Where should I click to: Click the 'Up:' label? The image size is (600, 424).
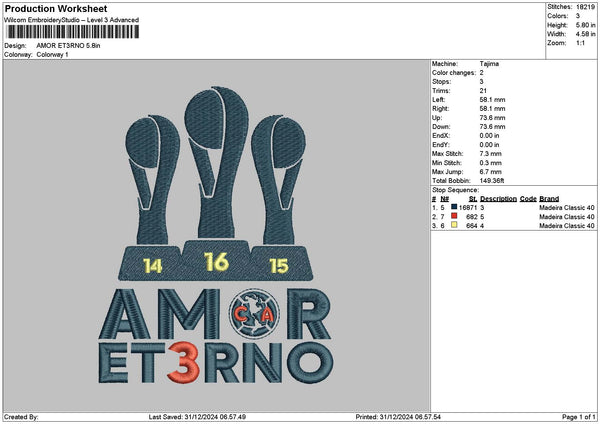point(437,118)
